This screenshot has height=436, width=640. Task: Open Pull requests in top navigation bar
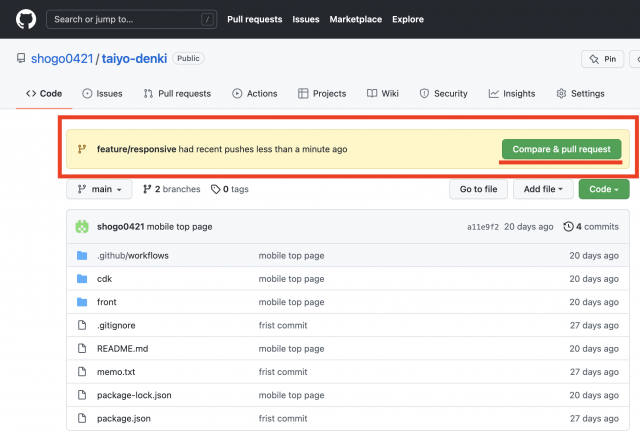255,19
